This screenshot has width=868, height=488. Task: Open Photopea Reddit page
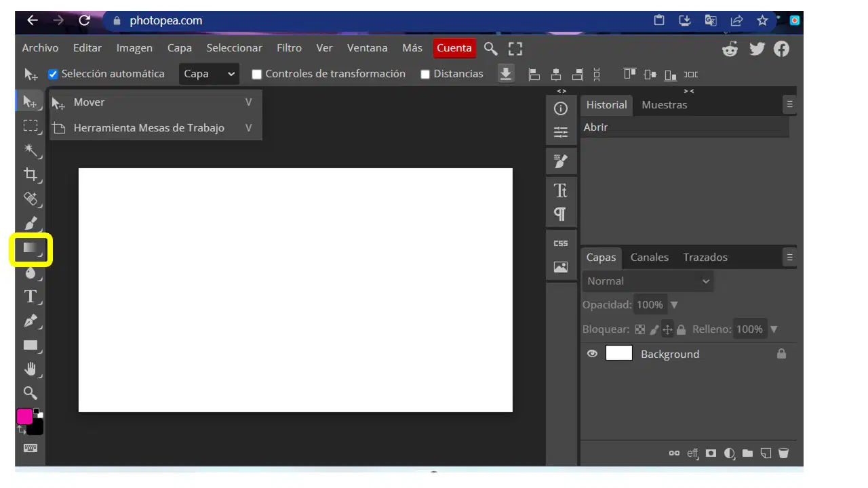pyautogui.click(x=730, y=49)
